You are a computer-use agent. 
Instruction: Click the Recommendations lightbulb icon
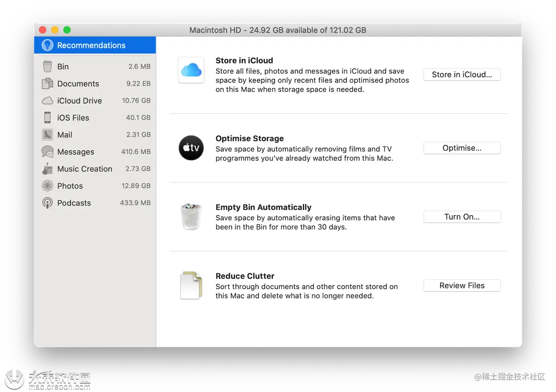[47, 45]
